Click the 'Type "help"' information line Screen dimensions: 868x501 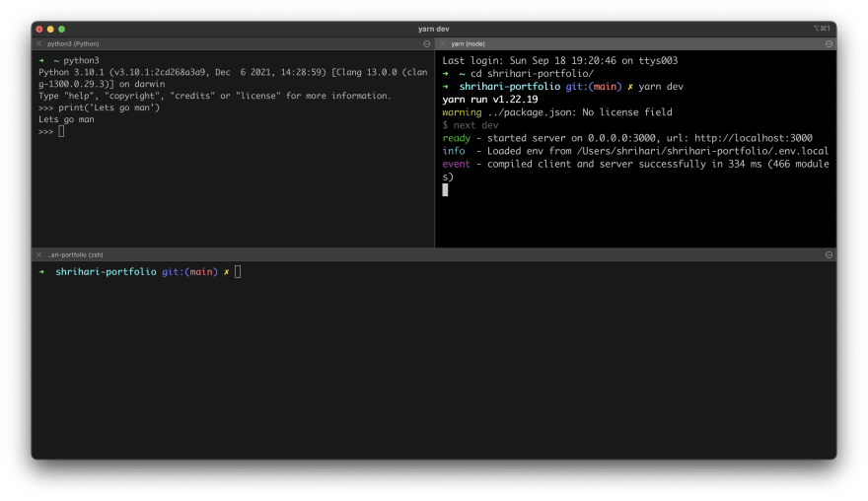click(x=215, y=96)
